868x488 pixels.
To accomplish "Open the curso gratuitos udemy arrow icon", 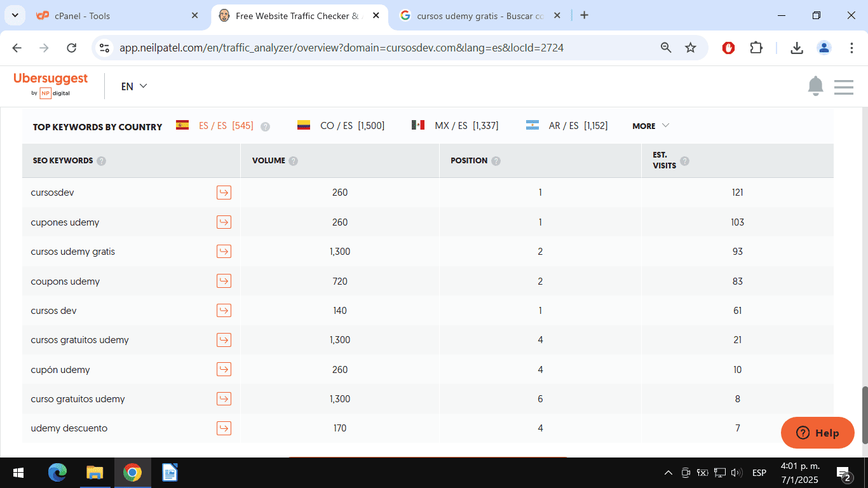I will click(224, 399).
